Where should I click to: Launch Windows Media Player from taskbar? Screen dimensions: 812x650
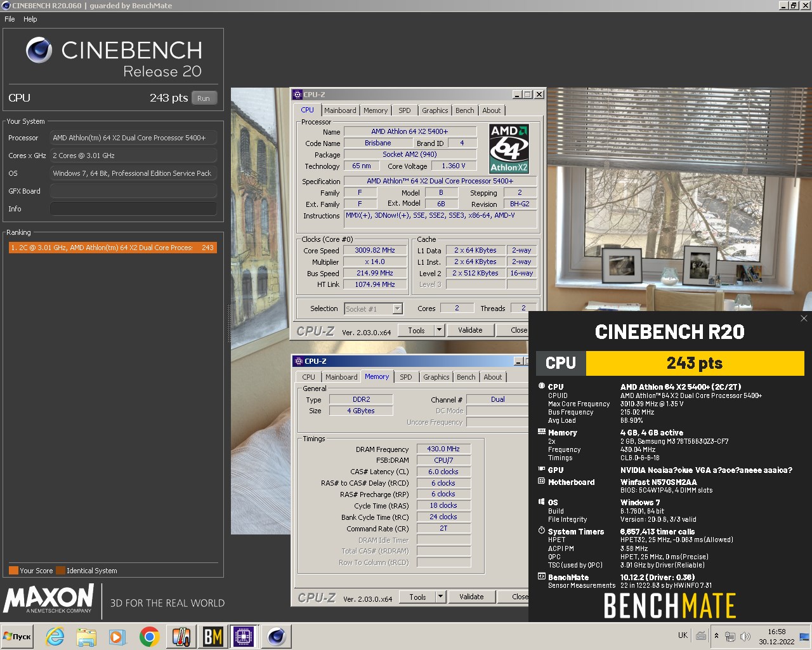click(117, 637)
